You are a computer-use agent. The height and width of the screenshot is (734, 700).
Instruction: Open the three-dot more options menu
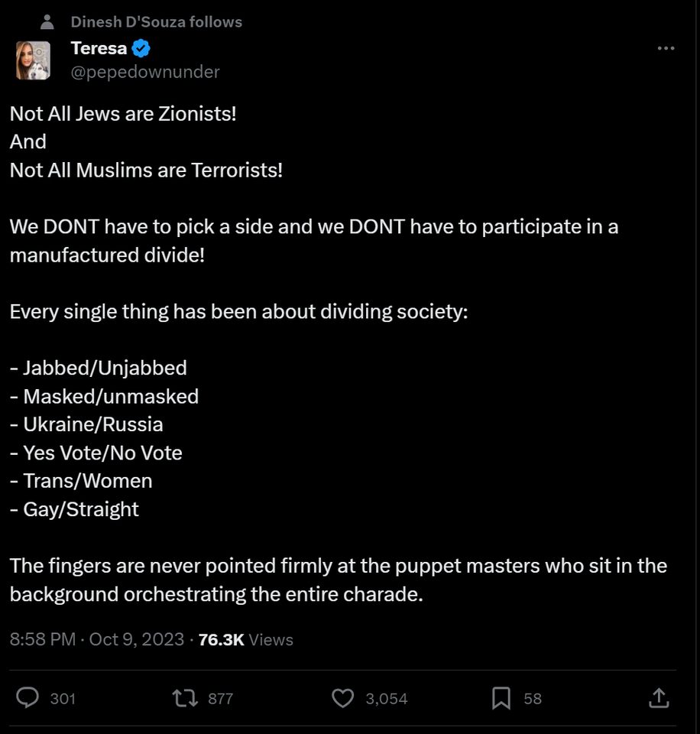[x=666, y=48]
